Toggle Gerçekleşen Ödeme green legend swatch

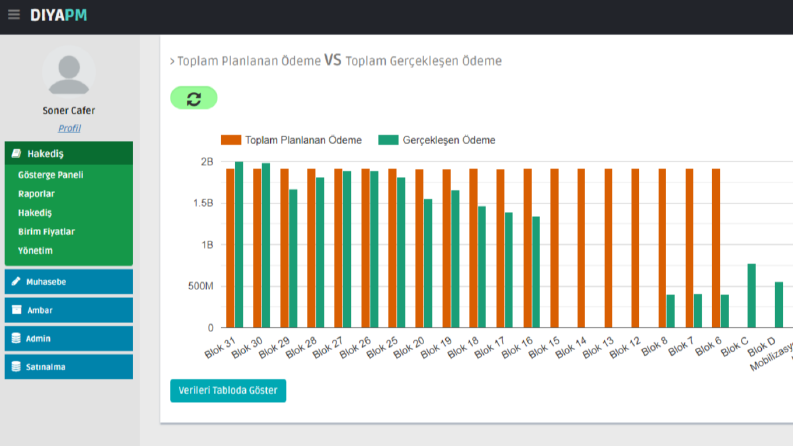tap(388, 140)
